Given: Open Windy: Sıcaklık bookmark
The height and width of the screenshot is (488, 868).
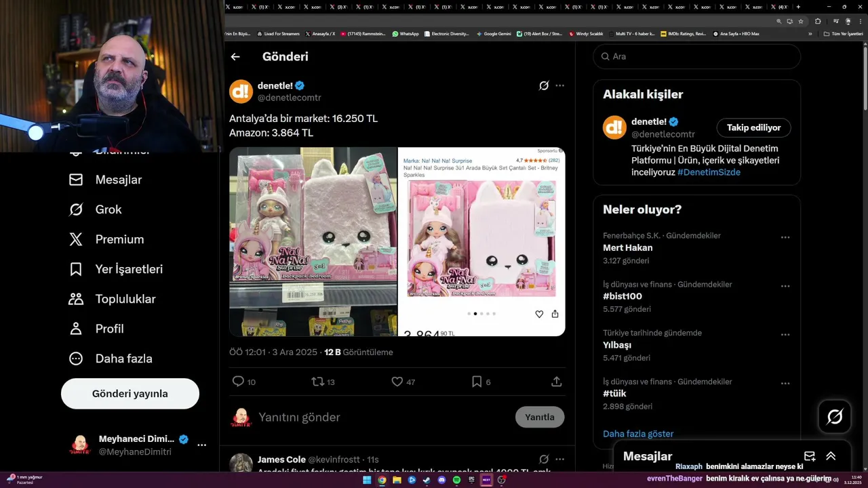Looking at the screenshot, I should [x=587, y=33].
